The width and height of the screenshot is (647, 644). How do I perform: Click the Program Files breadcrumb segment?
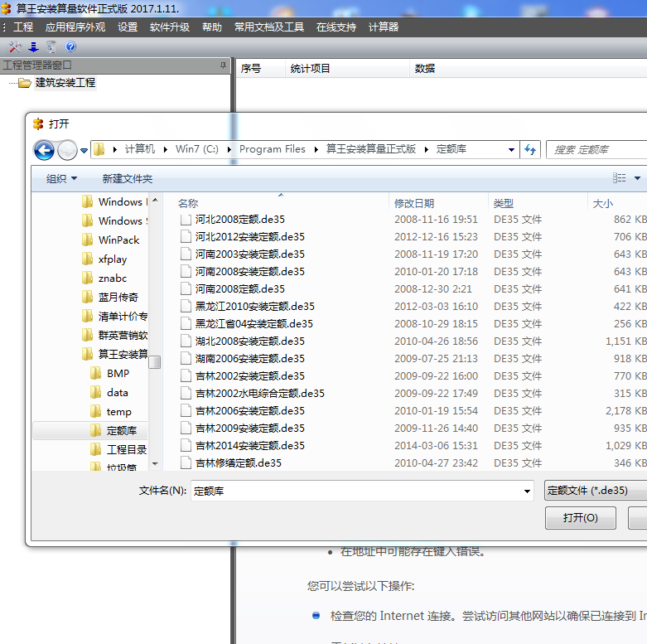[x=273, y=149]
